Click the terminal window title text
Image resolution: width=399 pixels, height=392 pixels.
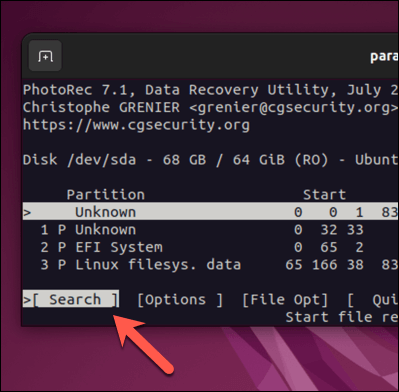coord(384,56)
